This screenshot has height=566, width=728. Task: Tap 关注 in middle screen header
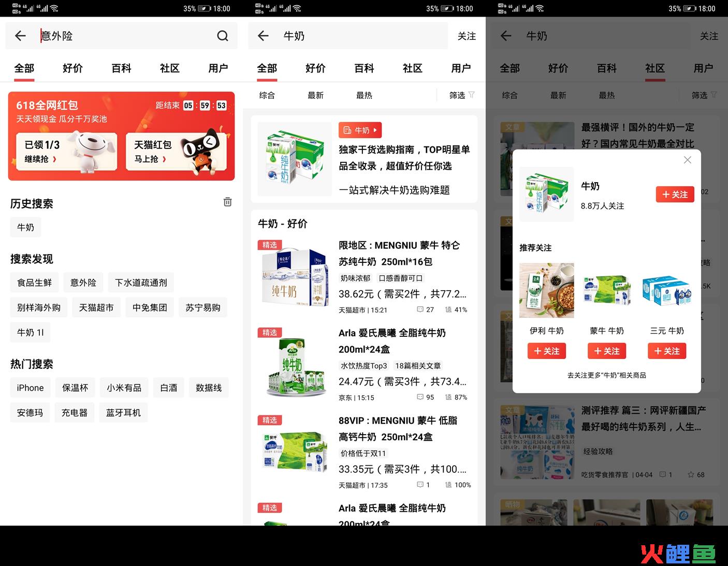pos(467,36)
